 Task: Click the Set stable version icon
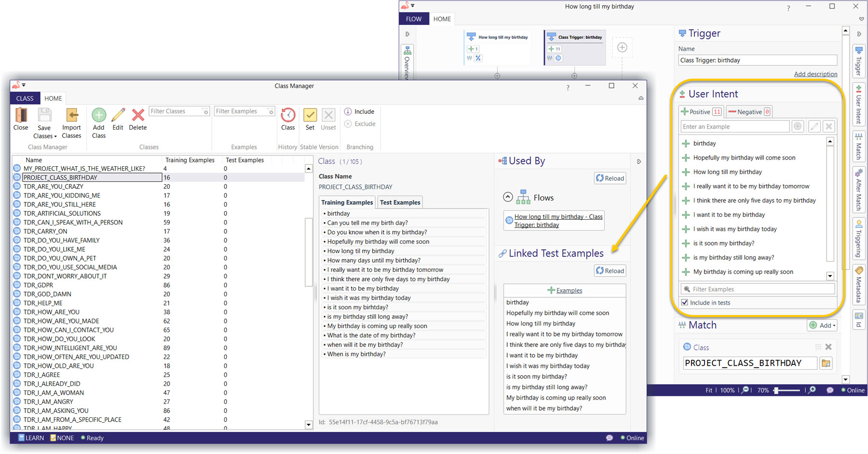pos(310,116)
